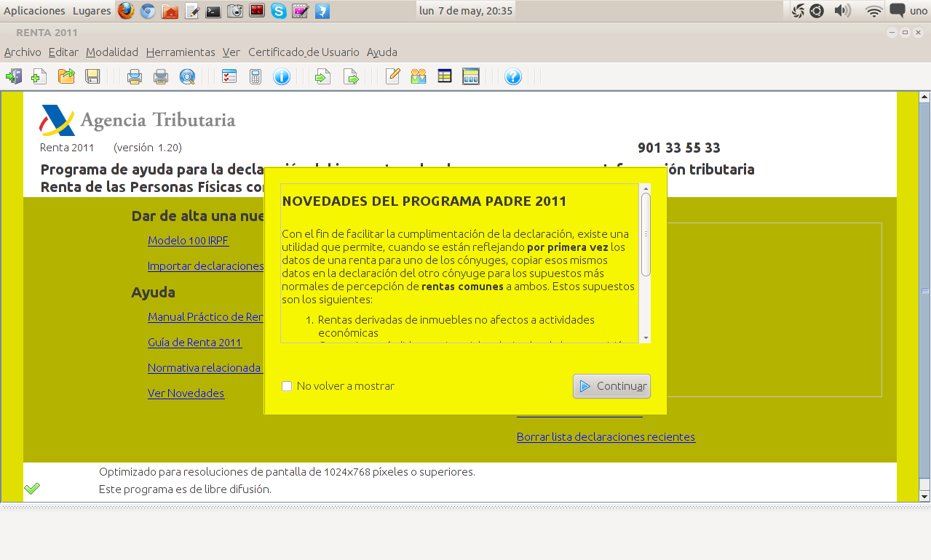Open declaration using the folder arrow icon
931x560 pixels.
(x=66, y=76)
